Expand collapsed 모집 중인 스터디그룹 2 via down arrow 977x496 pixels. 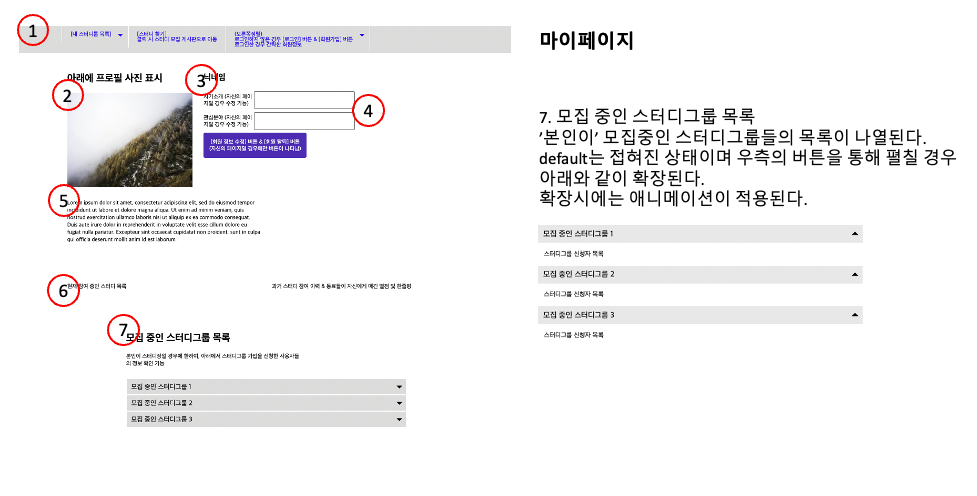coord(399,403)
